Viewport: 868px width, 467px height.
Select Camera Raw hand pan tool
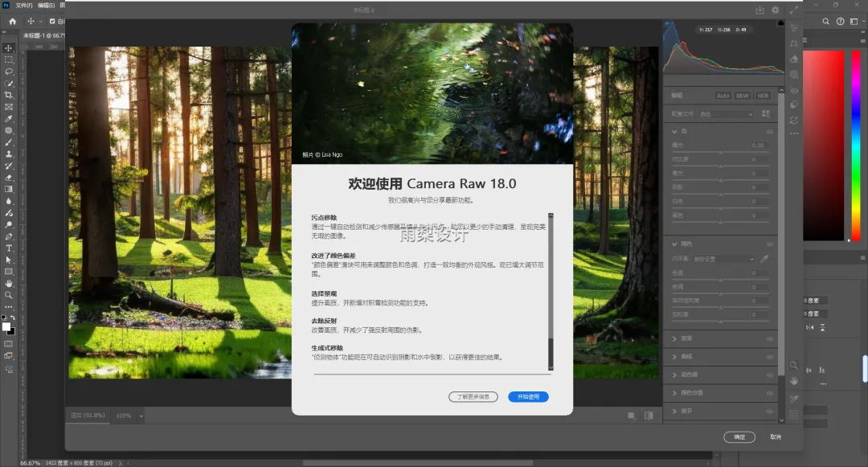[x=793, y=381]
